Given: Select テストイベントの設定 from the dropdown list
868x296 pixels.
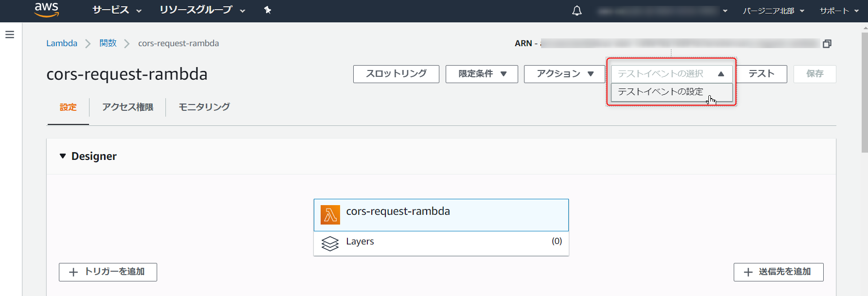Looking at the screenshot, I should (660, 92).
